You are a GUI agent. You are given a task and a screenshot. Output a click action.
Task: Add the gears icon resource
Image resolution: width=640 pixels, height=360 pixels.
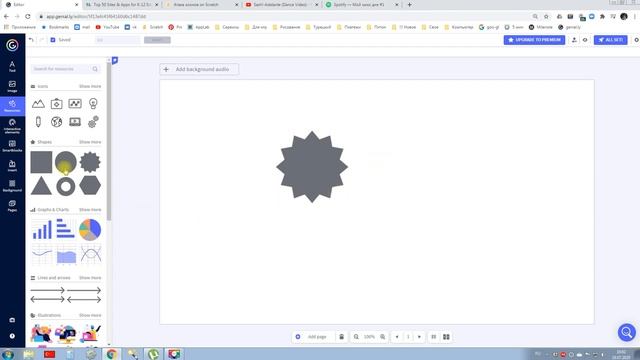click(93, 122)
